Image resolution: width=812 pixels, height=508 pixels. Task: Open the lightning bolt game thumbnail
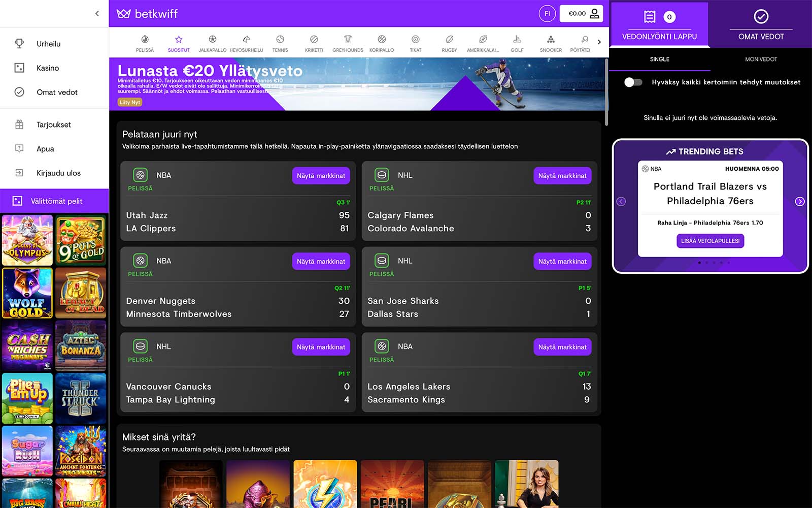325,484
